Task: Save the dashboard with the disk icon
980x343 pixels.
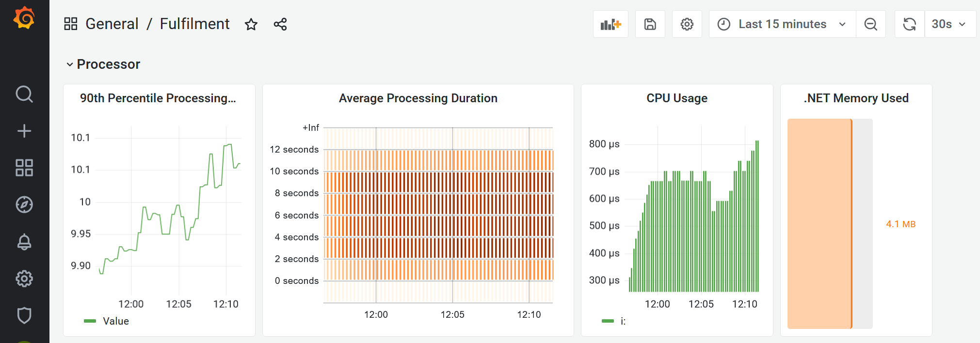Action: click(650, 24)
